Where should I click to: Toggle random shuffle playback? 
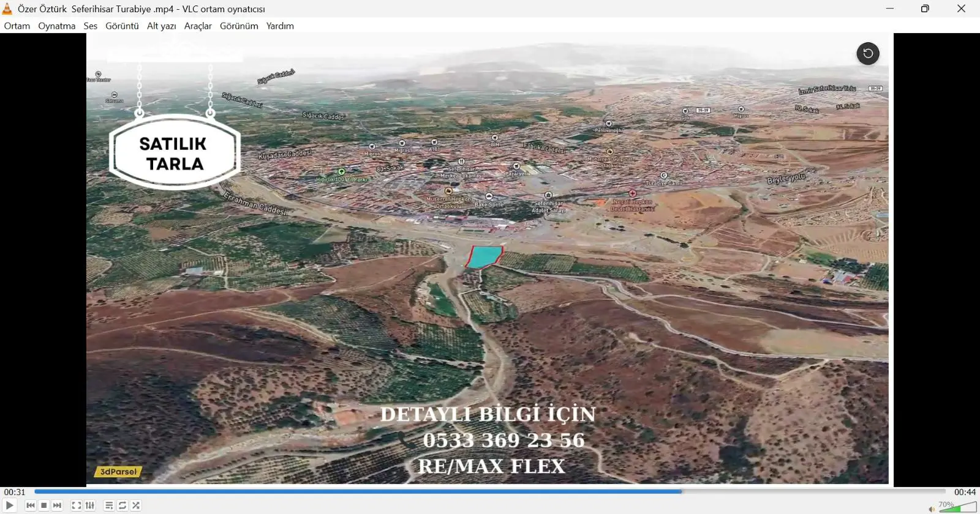point(136,505)
